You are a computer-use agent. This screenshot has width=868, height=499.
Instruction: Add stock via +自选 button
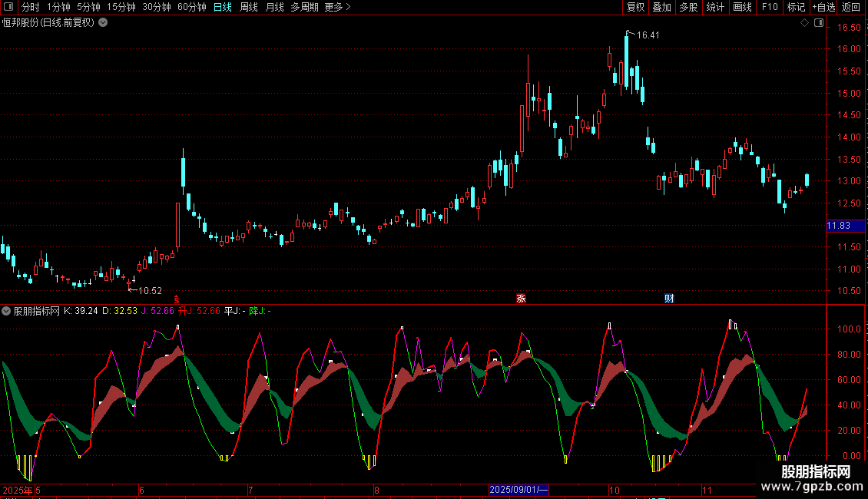click(822, 7)
